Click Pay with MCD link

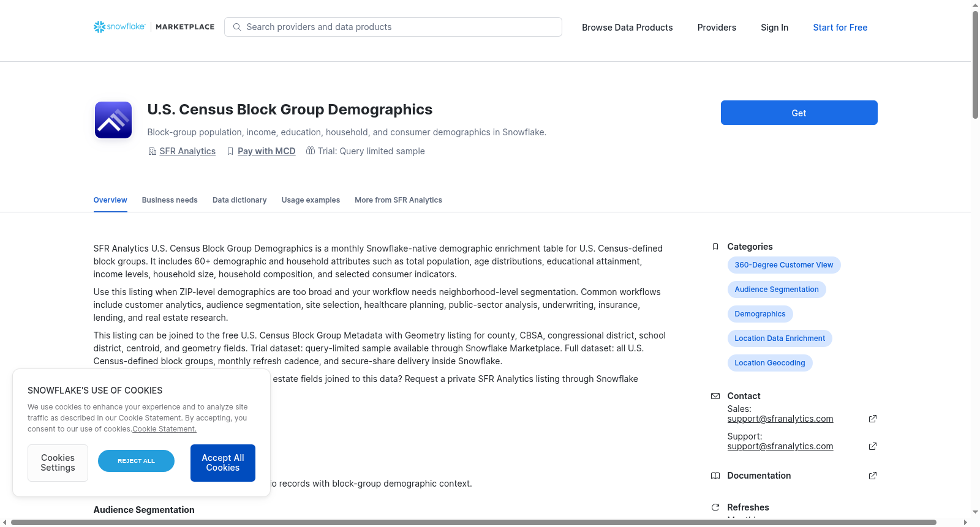(266, 151)
